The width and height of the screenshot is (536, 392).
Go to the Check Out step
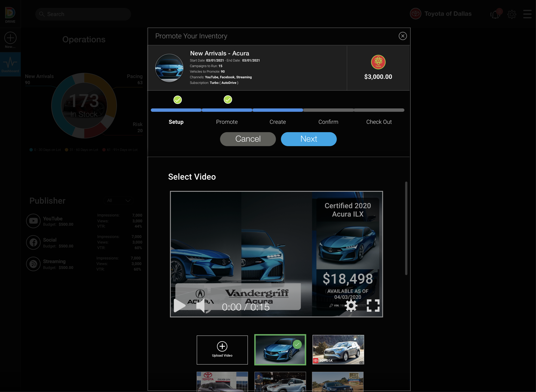(379, 122)
